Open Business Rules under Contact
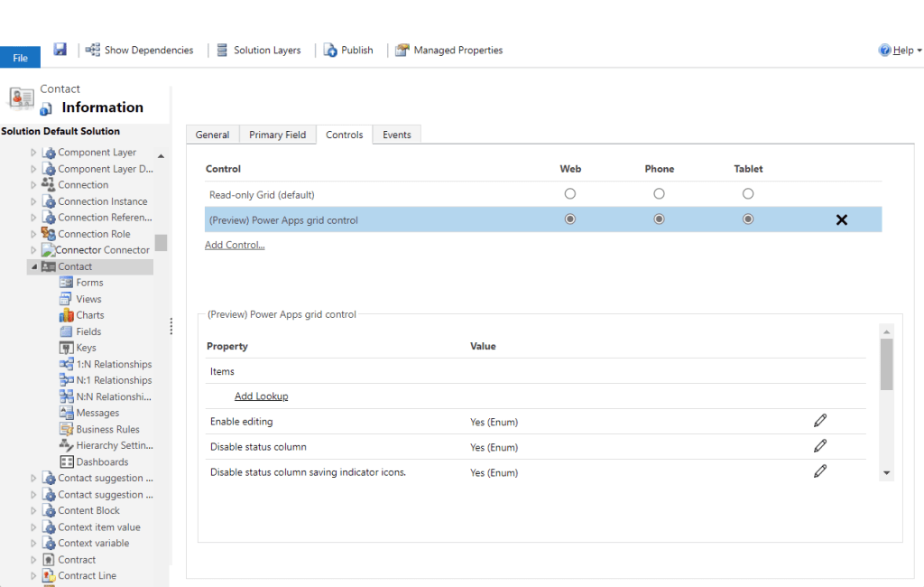 107,429
